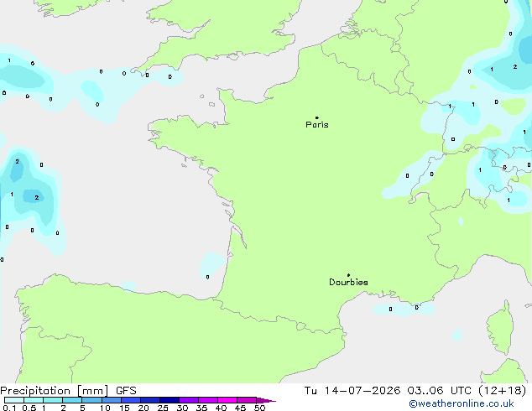Open the weatheronline.co.uk copyright link
The height and width of the screenshot is (411, 532).
click(462, 403)
